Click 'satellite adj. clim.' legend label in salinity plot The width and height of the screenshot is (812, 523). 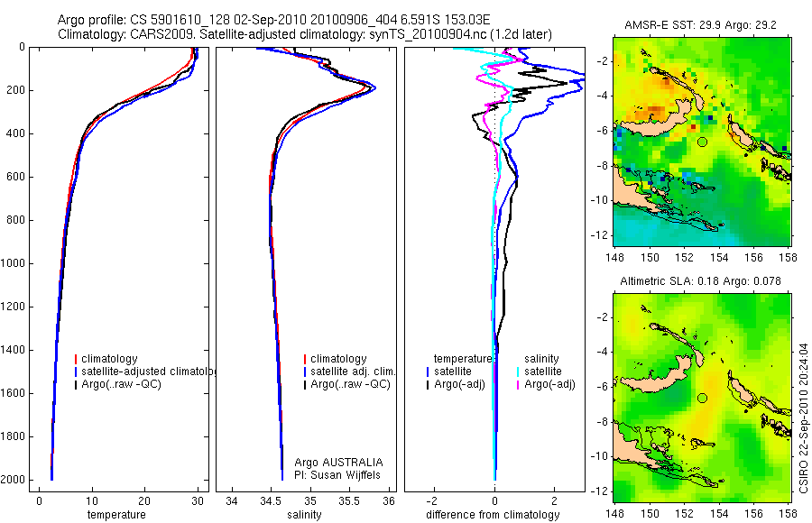point(353,372)
